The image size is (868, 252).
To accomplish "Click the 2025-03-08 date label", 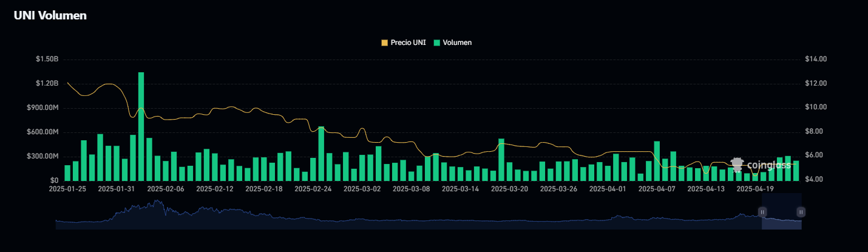I will tap(412, 189).
